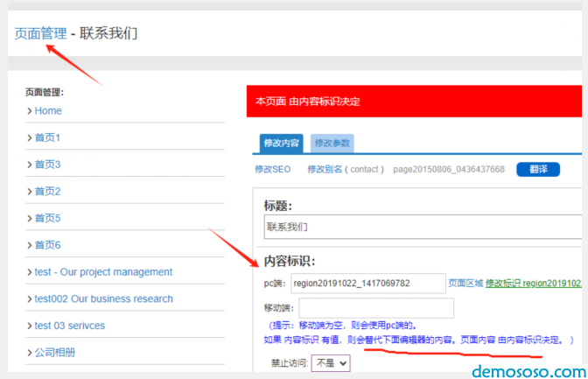
Task: Select test002 Our business research page
Action: click(103, 298)
